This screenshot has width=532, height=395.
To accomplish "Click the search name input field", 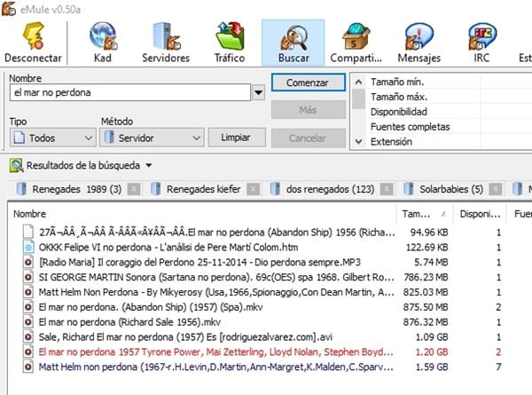I will click(130, 92).
